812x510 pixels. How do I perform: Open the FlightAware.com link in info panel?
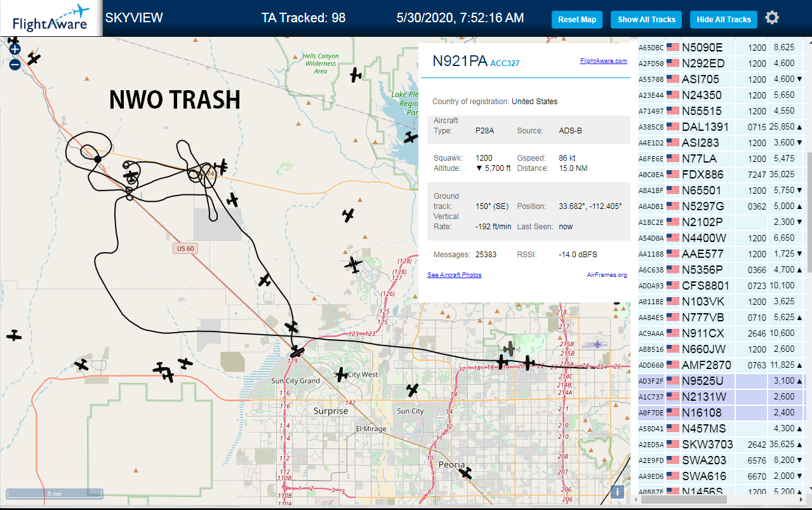(x=603, y=61)
